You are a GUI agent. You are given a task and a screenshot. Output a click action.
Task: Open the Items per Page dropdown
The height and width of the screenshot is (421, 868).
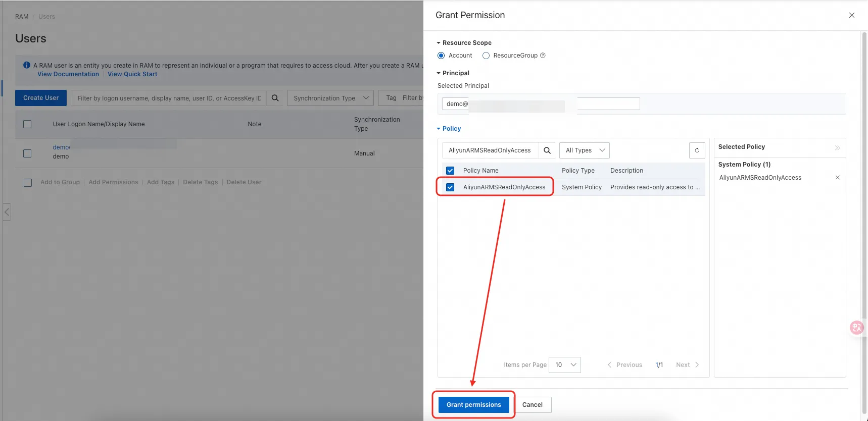(564, 365)
